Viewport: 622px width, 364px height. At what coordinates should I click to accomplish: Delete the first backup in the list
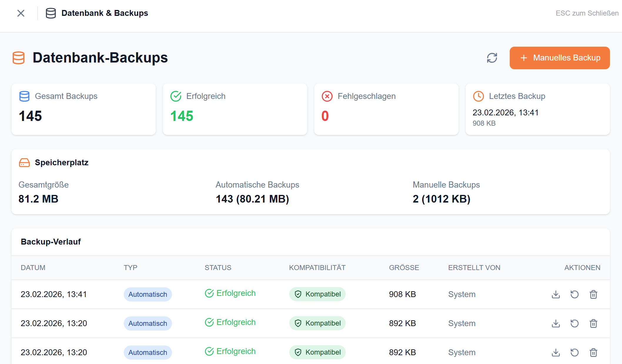coord(593,294)
